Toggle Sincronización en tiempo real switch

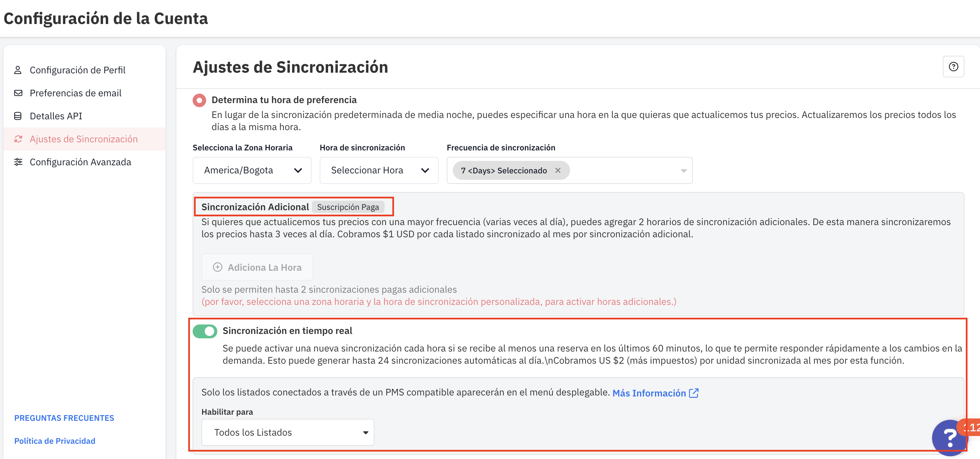click(205, 331)
